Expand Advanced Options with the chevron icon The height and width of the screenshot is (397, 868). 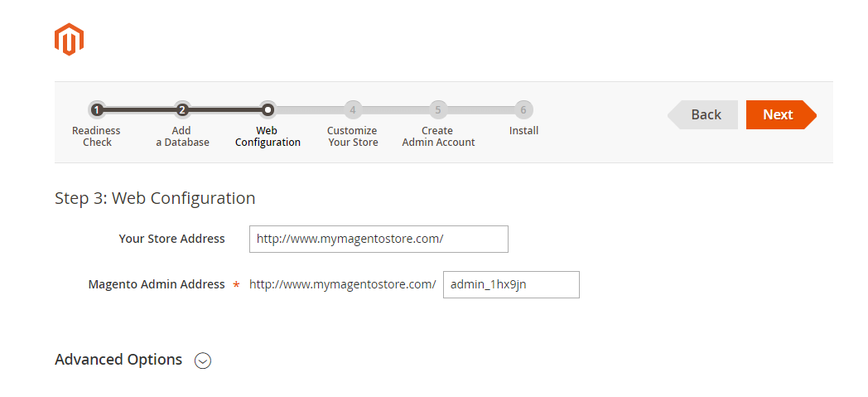(x=203, y=361)
